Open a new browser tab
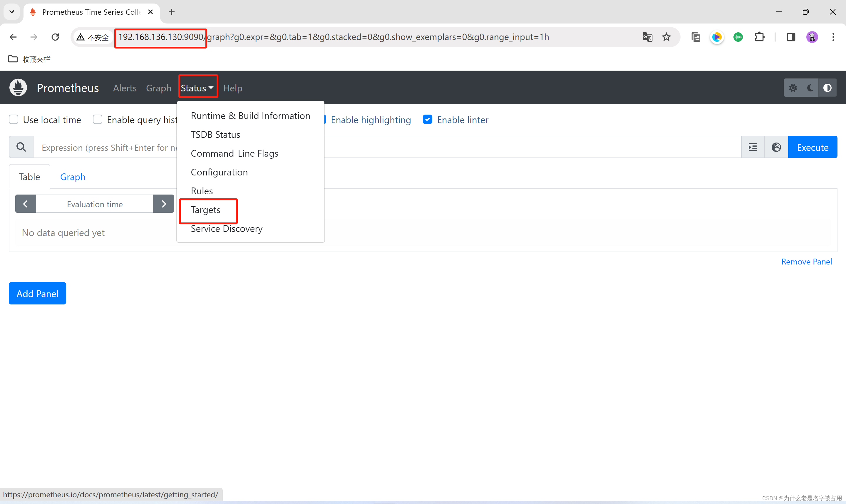The image size is (846, 504). click(x=172, y=12)
